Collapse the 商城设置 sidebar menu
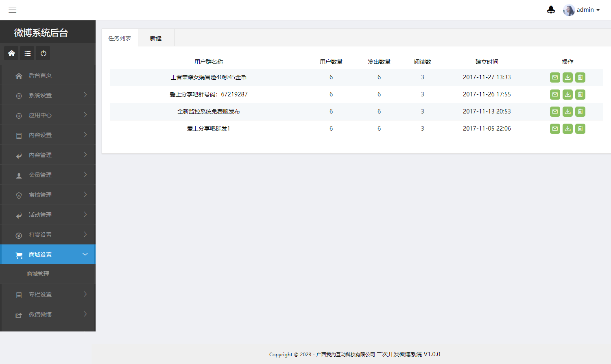Image resolution: width=611 pixels, height=364 pixels. pos(48,255)
